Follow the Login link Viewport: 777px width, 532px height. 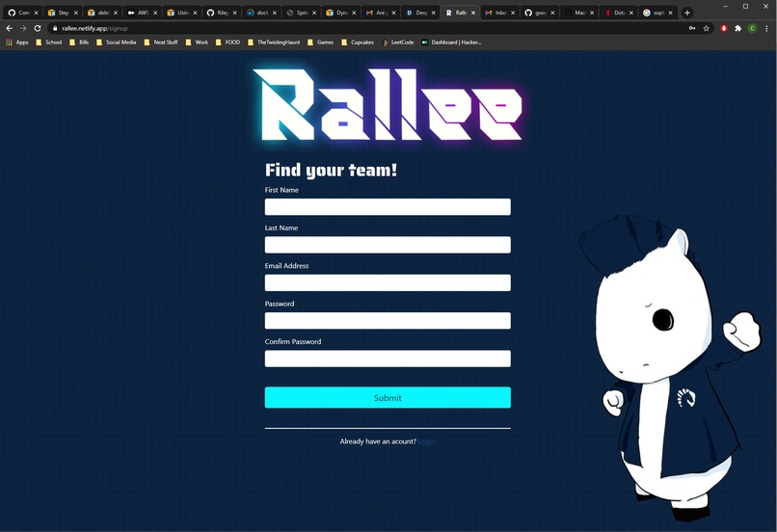427,441
